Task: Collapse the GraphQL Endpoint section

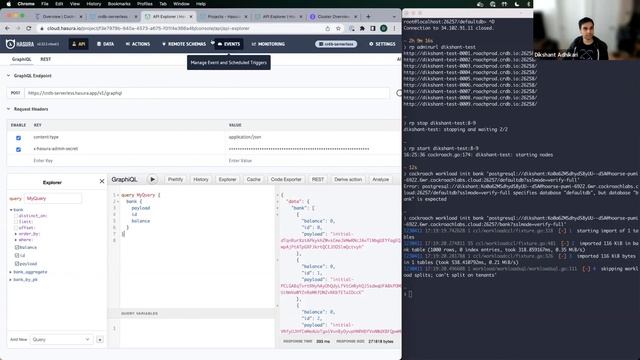Action: tap(9, 76)
